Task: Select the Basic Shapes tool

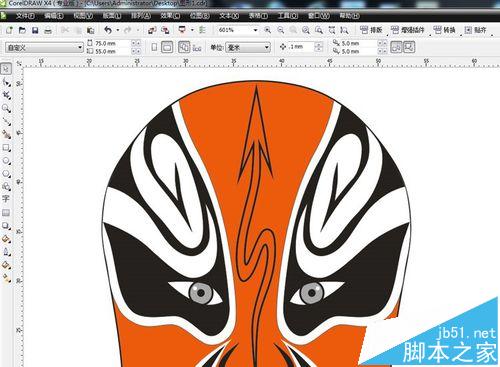Action: 6,187
